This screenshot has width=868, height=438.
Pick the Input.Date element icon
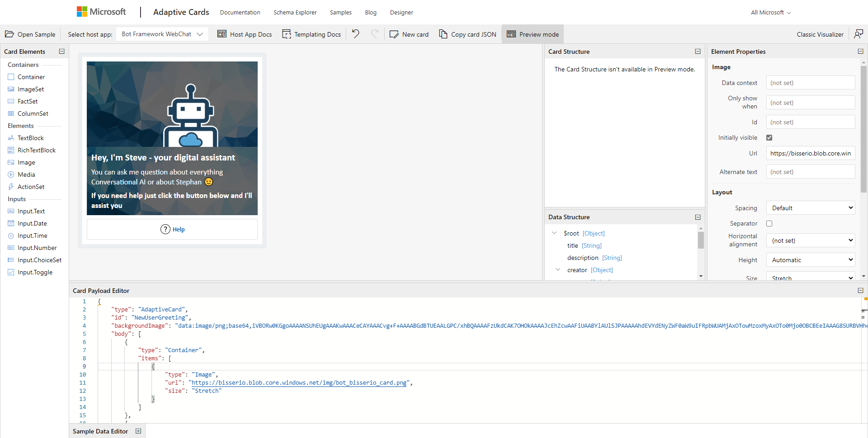[x=11, y=223]
